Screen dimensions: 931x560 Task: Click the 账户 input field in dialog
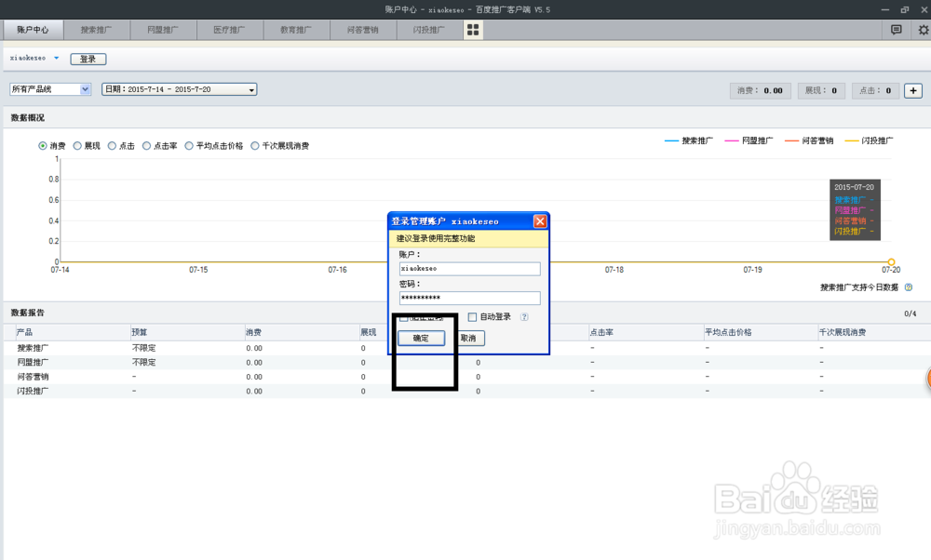pyautogui.click(x=469, y=269)
